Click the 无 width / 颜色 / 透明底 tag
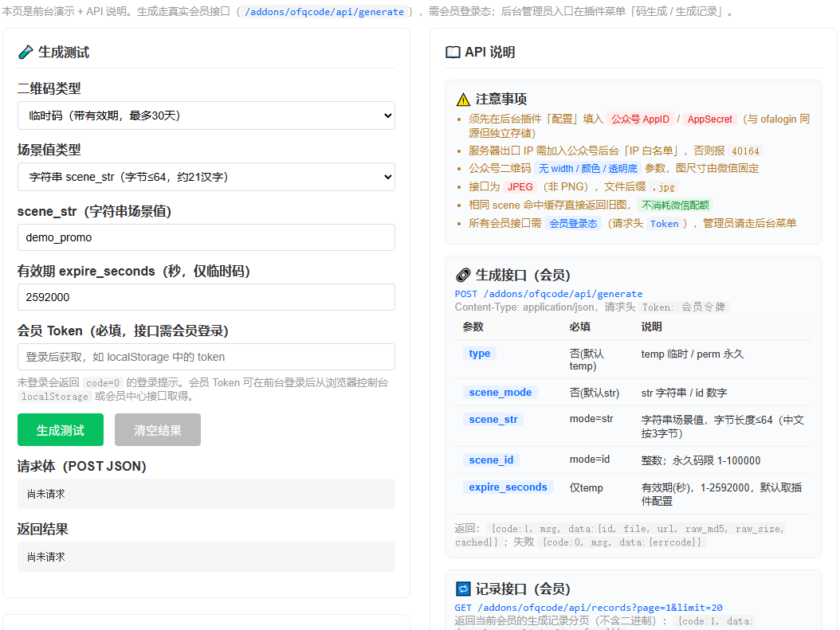This screenshot has height=630, width=840. coord(587,169)
